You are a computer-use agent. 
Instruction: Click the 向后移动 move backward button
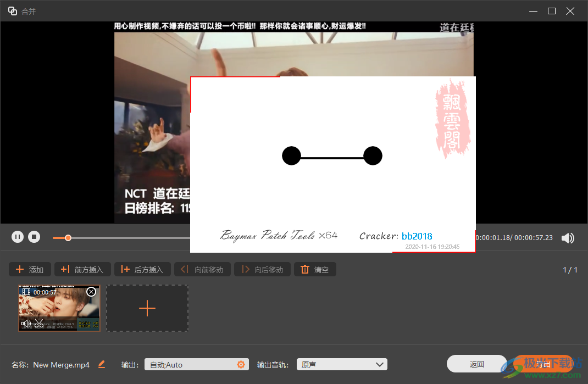tap(263, 269)
